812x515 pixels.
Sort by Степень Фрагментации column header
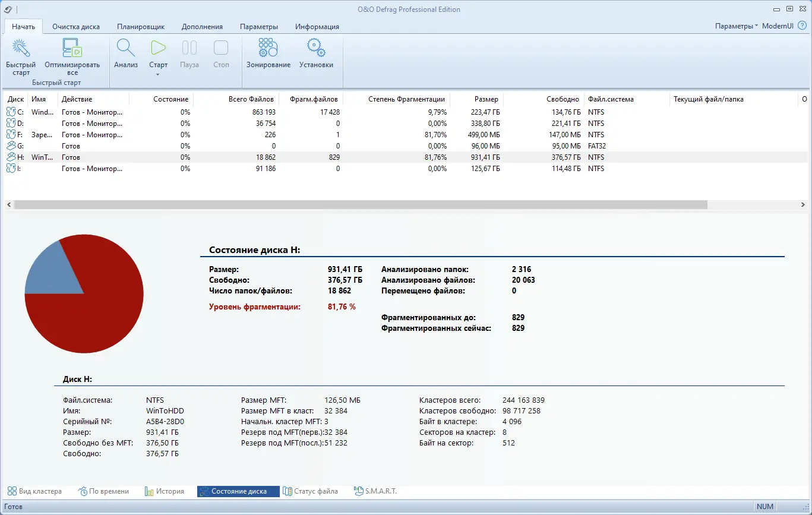click(x=406, y=99)
